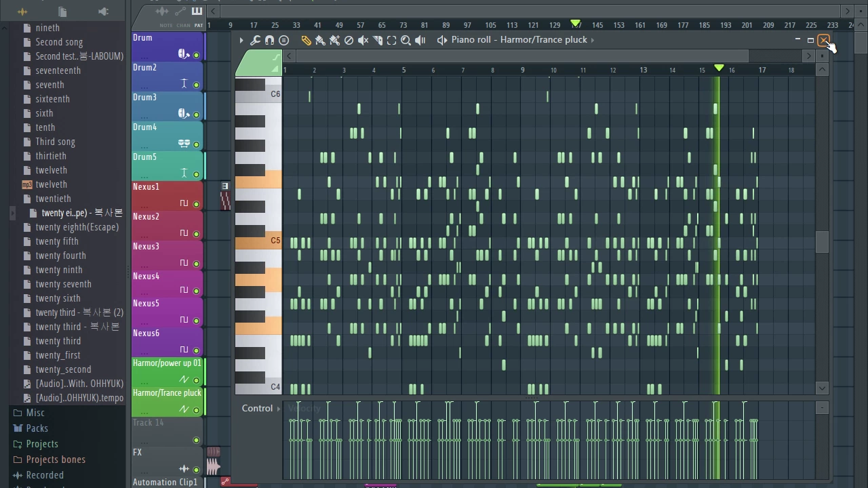Image resolution: width=868 pixels, height=488 pixels.
Task: Click the Drum4 track bongo icon
Action: pos(184,143)
